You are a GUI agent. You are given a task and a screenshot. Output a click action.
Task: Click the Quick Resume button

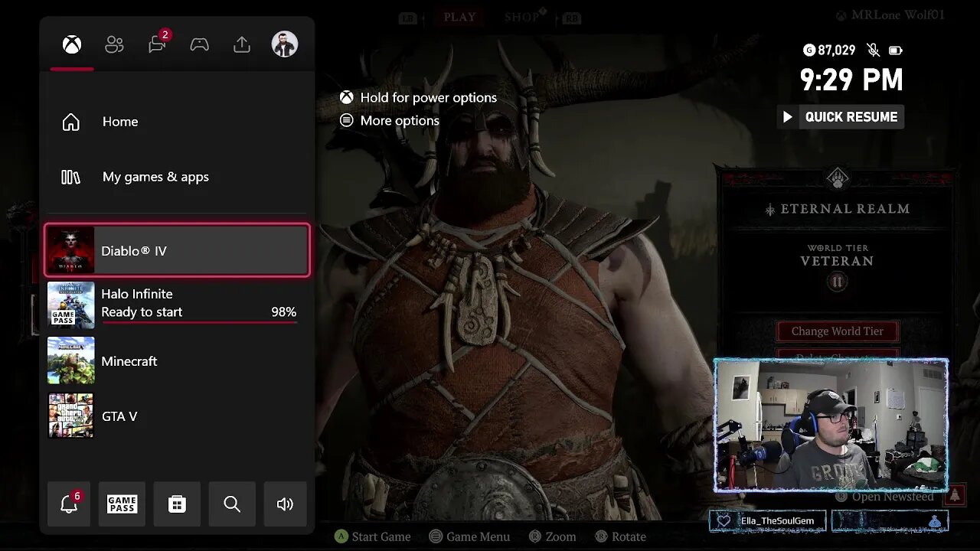click(841, 117)
